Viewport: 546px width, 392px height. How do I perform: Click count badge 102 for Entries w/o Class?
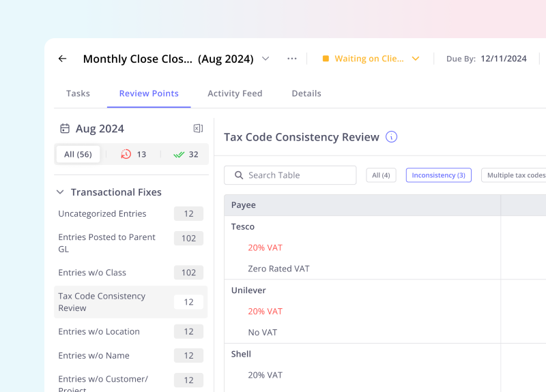point(188,272)
